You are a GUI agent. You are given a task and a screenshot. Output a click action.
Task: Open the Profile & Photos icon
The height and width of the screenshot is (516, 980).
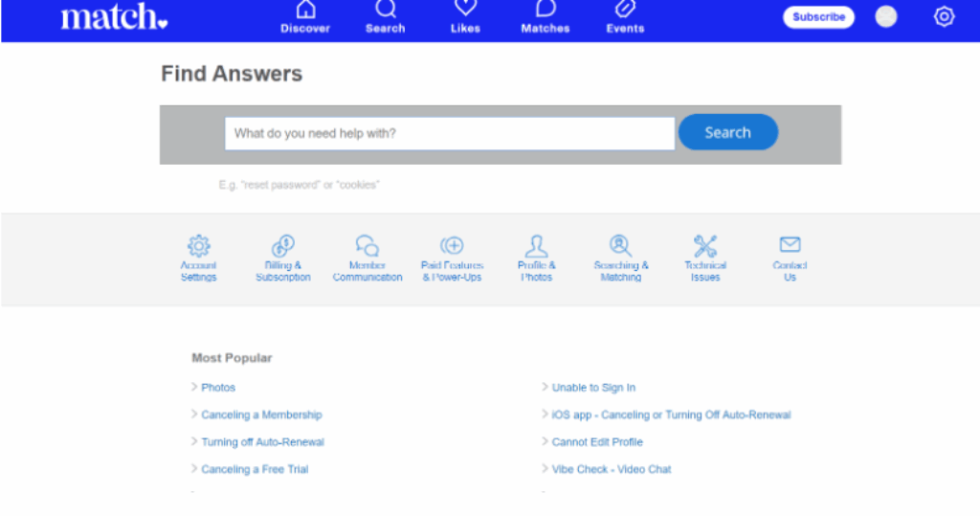(536, 246)
